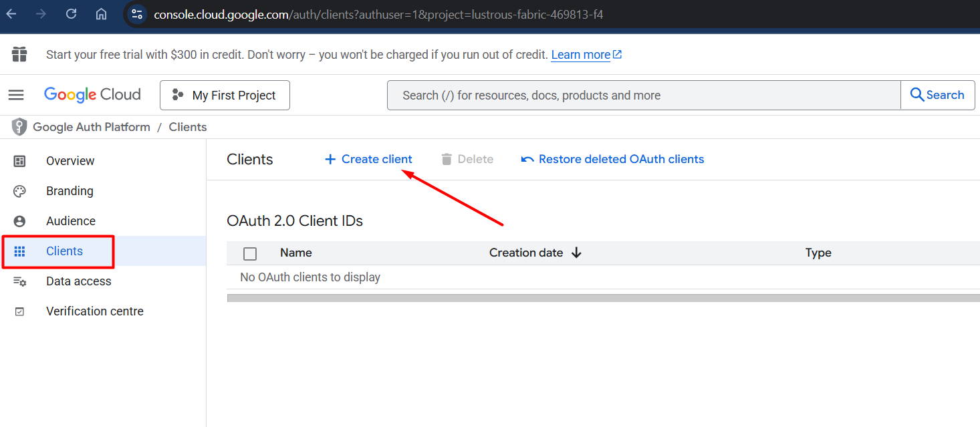This screenshot has width=980, height=427.
Task: Click Create client button
Action: coord(368,159)
